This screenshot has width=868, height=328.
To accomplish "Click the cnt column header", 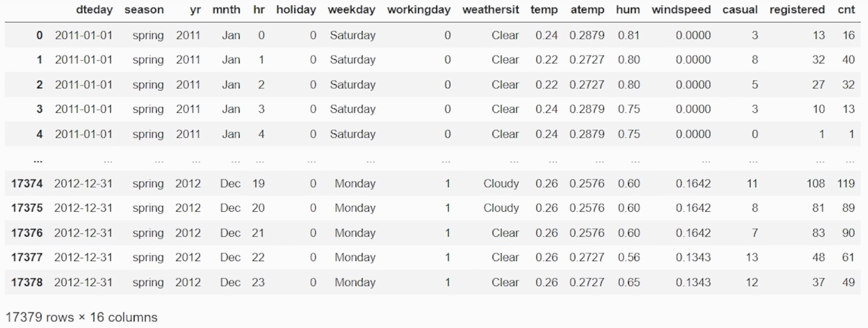I will (x=846, y=9).
